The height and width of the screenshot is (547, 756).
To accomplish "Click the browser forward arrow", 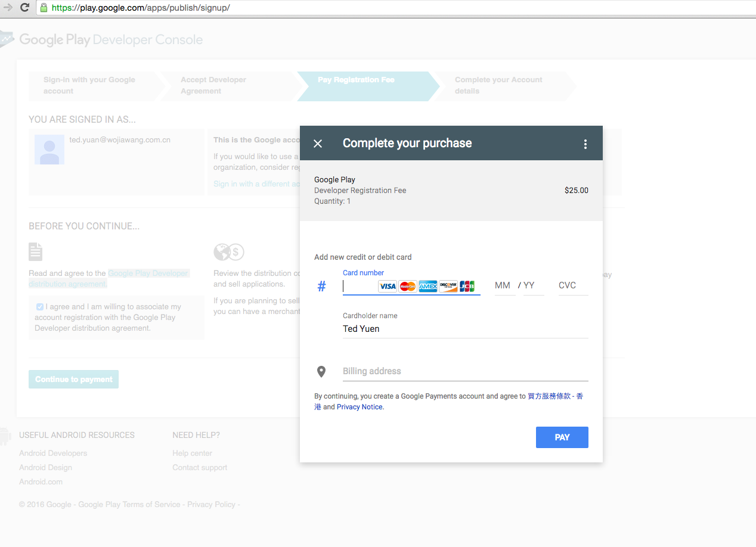I will [7, 7].
